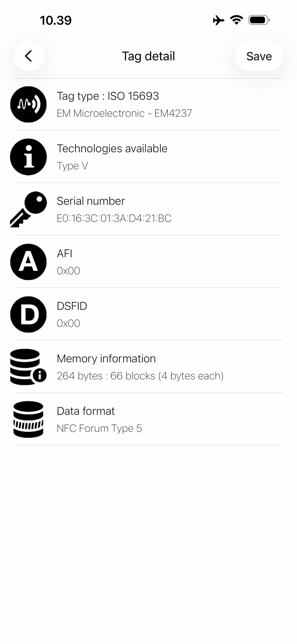The image size is (297, 644).
Task: Tap the Tag detail title
Action: (x=148, y=56)
